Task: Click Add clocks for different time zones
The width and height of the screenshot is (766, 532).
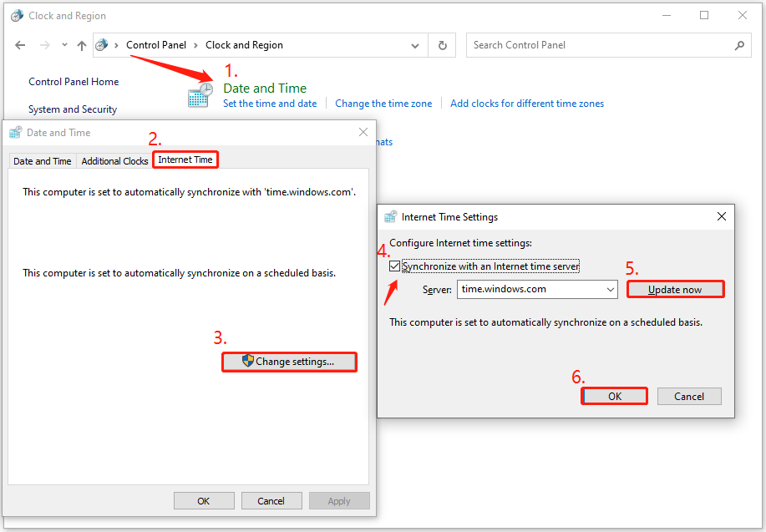Action: (527, 104)
